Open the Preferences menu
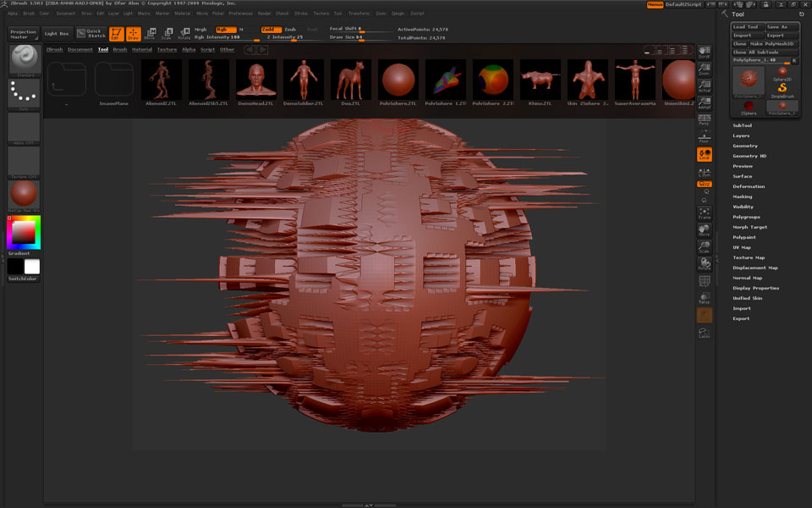 point(240,14)
